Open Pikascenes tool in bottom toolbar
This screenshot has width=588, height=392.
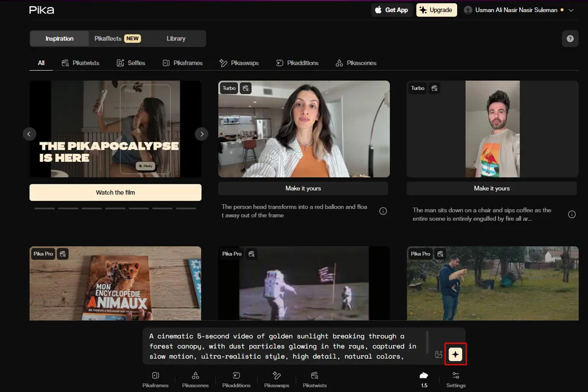coord(195,379)
